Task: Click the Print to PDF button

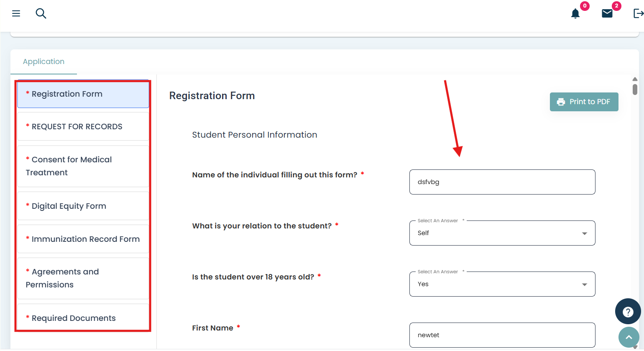Action: coord(584,102)
